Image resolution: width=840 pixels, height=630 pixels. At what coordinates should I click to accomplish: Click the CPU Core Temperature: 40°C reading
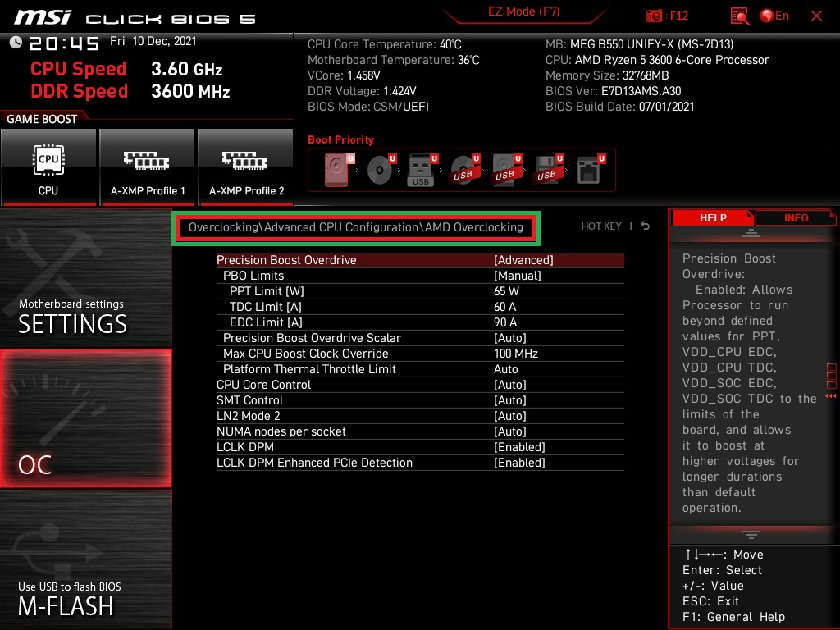coord(384,44)
